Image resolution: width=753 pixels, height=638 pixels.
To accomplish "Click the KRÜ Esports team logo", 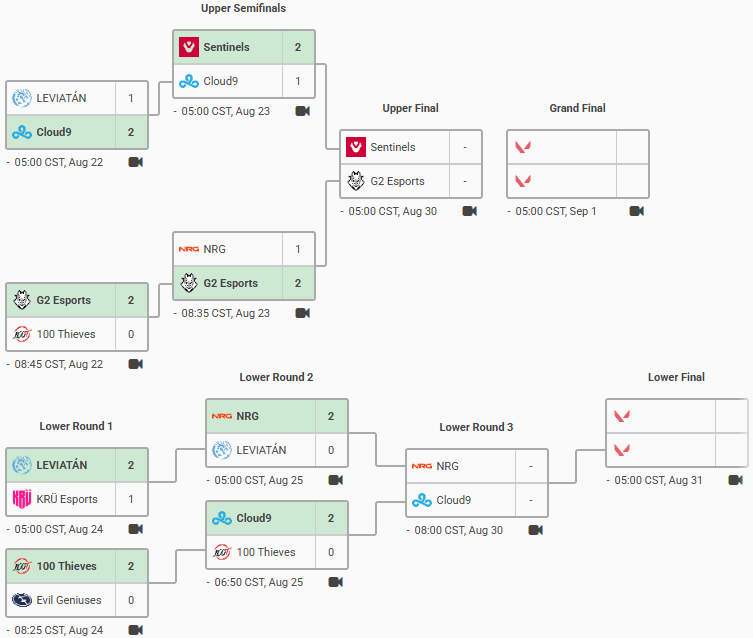I will 22,499.
